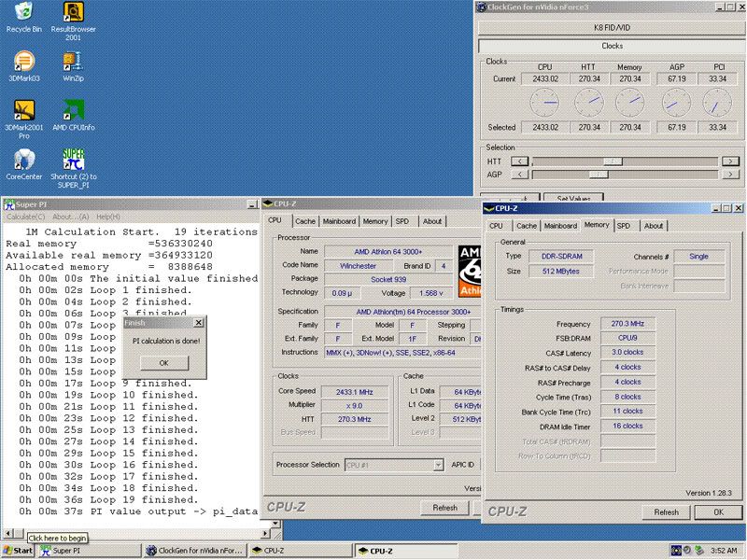The height and width of the screenshot is (560, 747).
Task: Click the CPU-Z Memory window title icon
Action: click(x=488, y=208)
